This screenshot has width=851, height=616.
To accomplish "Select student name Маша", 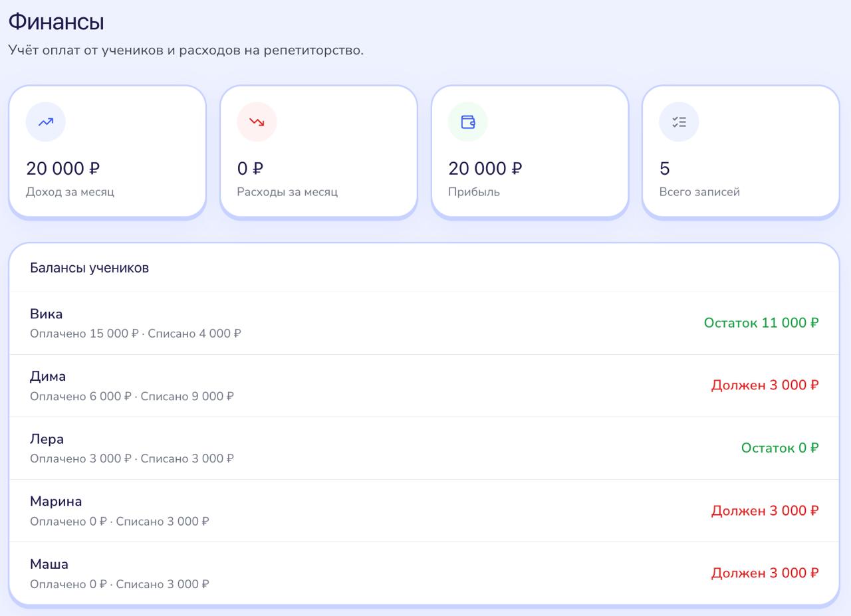I will click(x=49, y=564).
